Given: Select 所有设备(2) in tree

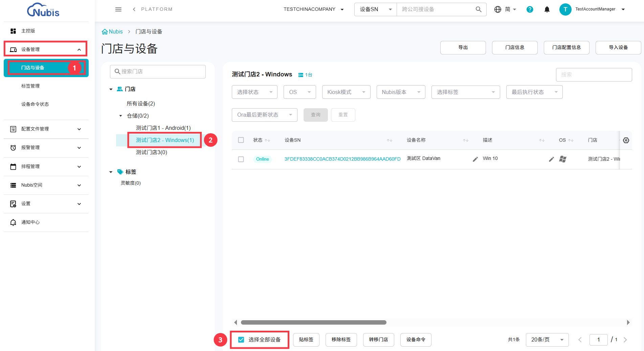Looking at the screenshot, I should (x=141, y=104).
